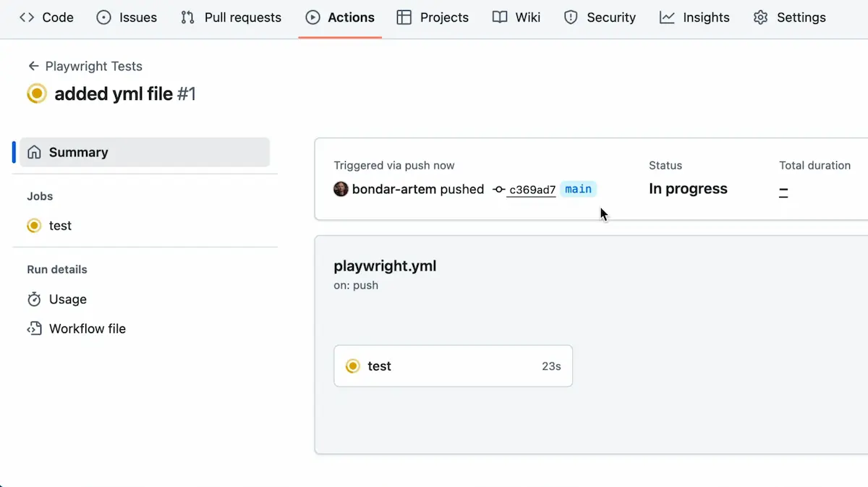Open commit c369ad7 link
The width and height of the screenshot is (868, 487).
pyautogui.click(x=532, y=190)
